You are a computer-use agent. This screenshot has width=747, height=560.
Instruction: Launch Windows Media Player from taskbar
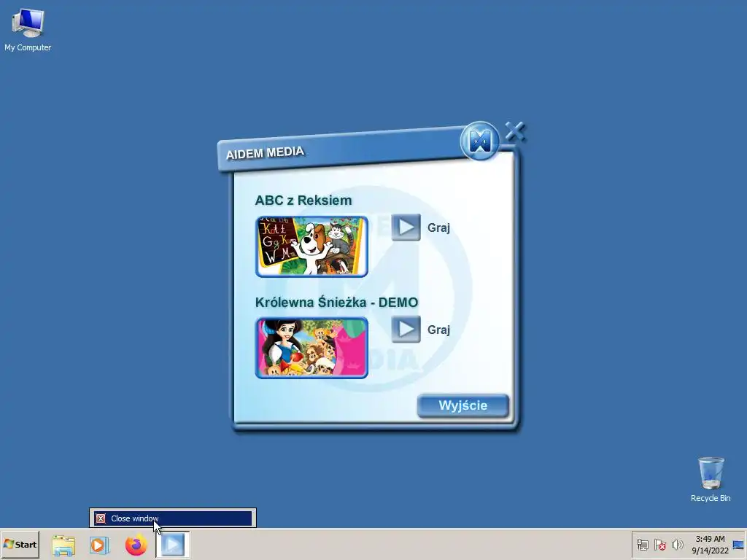point(99,545)
